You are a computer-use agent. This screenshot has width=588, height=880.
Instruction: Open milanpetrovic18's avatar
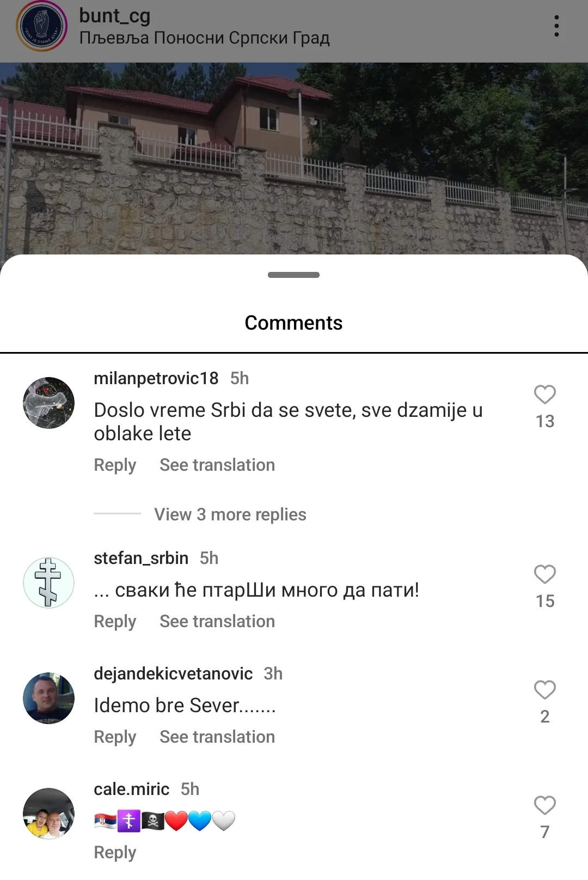[x=48, y=403]
